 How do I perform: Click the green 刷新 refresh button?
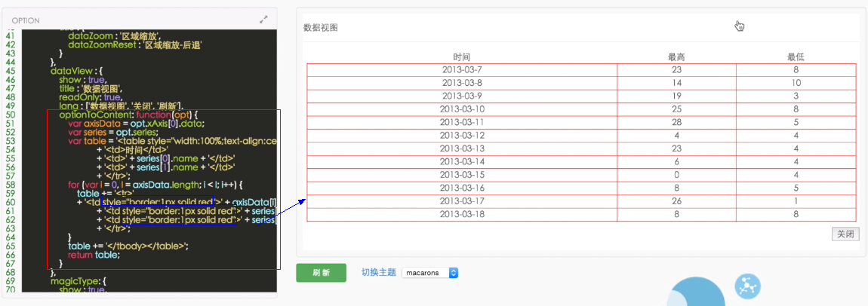[x=321, y=273]
